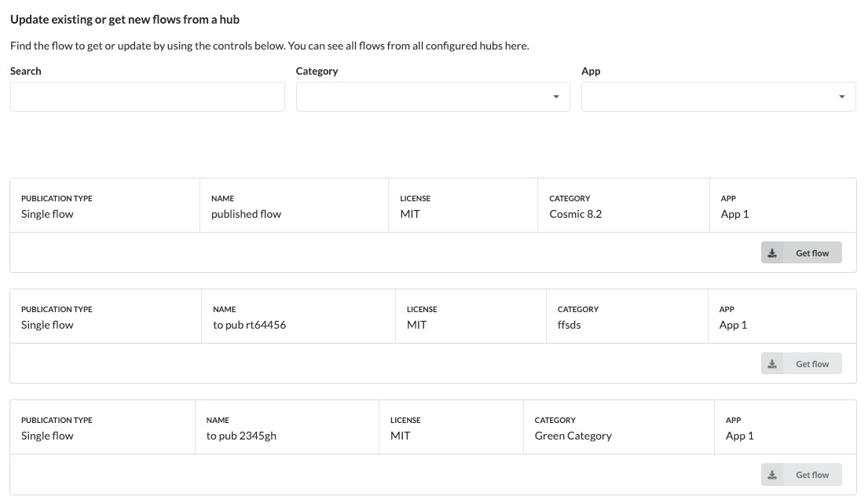Get the published flow

(801, 252)
